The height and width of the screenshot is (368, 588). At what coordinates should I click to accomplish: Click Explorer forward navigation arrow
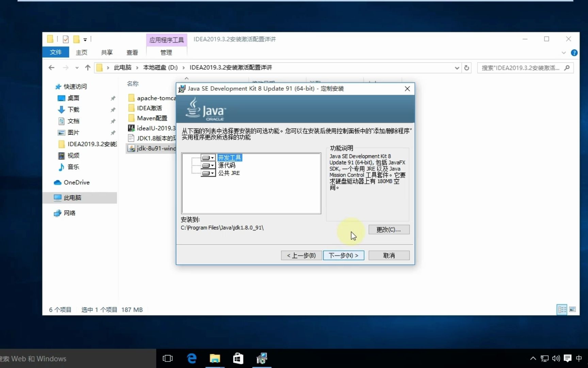click(65, 67)
